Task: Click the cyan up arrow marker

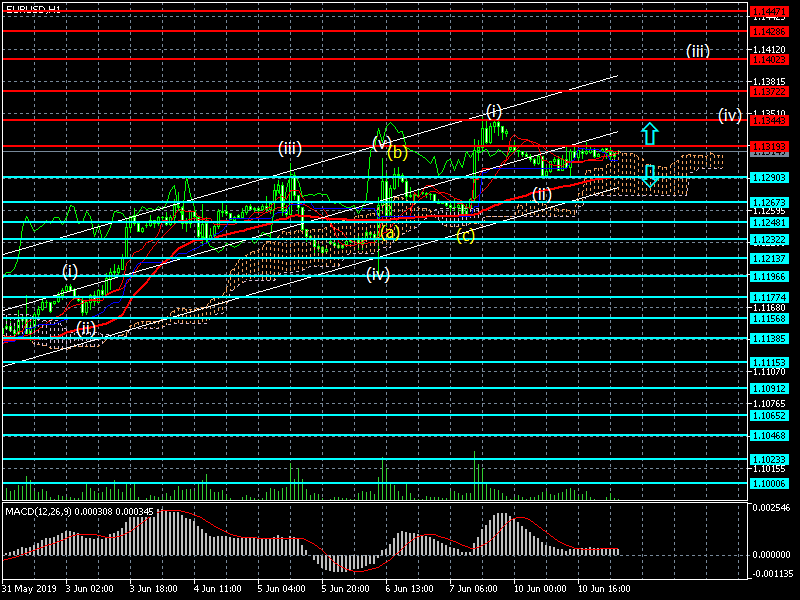Action: pyautogui.click(x=649, y=132)
